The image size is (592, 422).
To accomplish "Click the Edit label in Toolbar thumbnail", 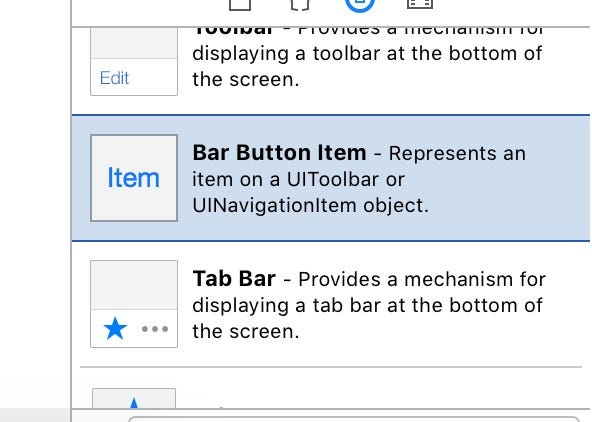I will (x=114, y=78).
